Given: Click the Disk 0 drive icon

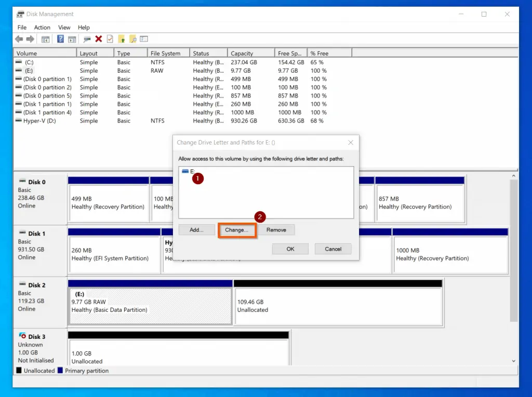Looking at the screenshot, I should coord(22,181).
